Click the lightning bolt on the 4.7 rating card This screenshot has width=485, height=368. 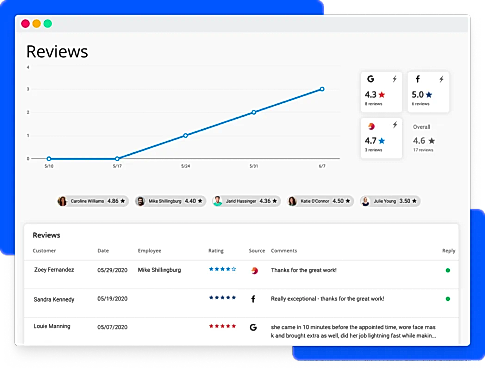point(395,125)
